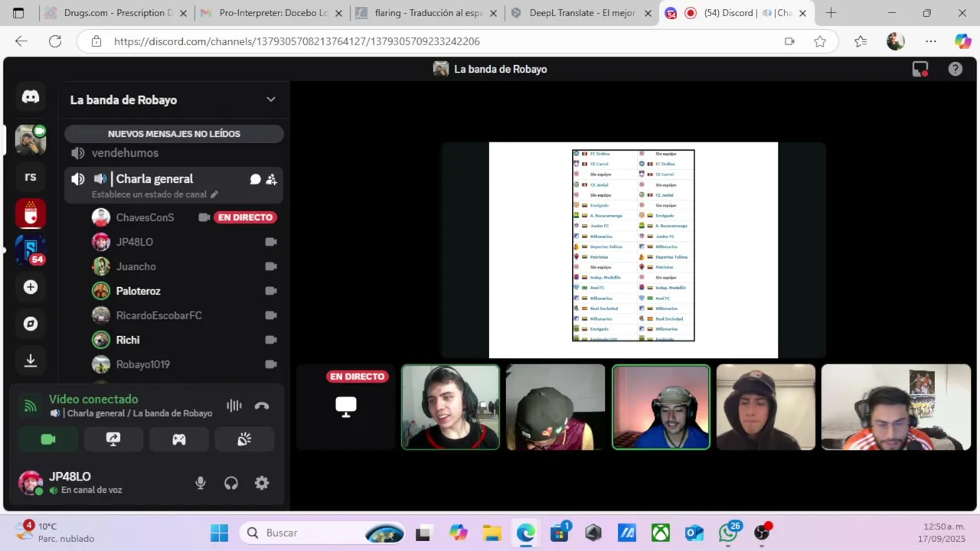This screenshot has height=551, width=980.
Task: Switch to Pro-Interpreter Docebo tab
Action: 272,13
